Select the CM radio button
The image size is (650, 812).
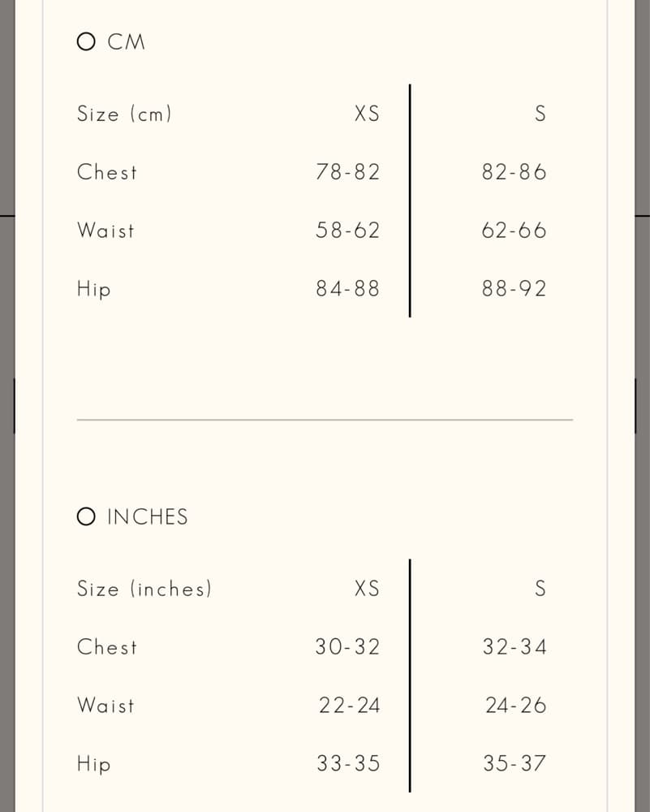pyautogui.click(x=86, y=41)
